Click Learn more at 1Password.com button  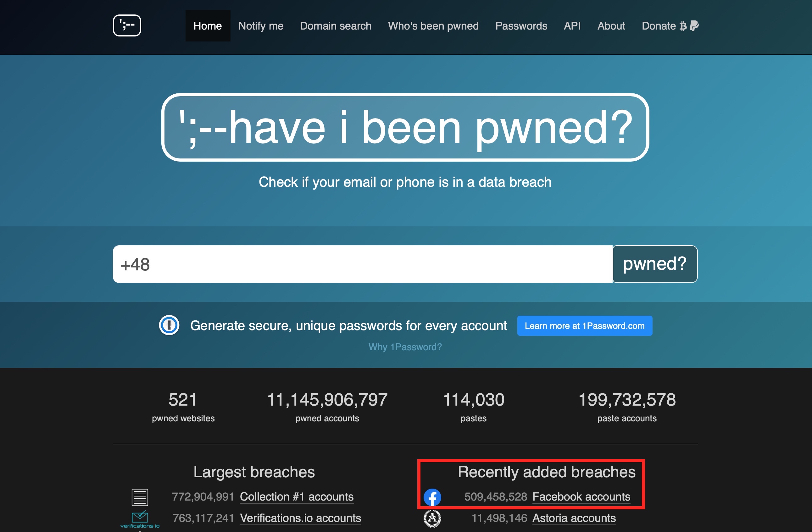584,326
